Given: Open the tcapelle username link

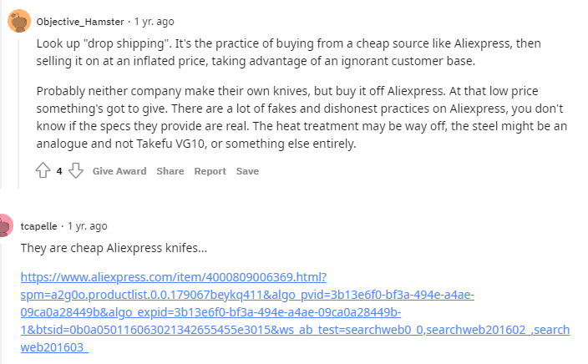Looking at the screenshot, I should (38, 226).
